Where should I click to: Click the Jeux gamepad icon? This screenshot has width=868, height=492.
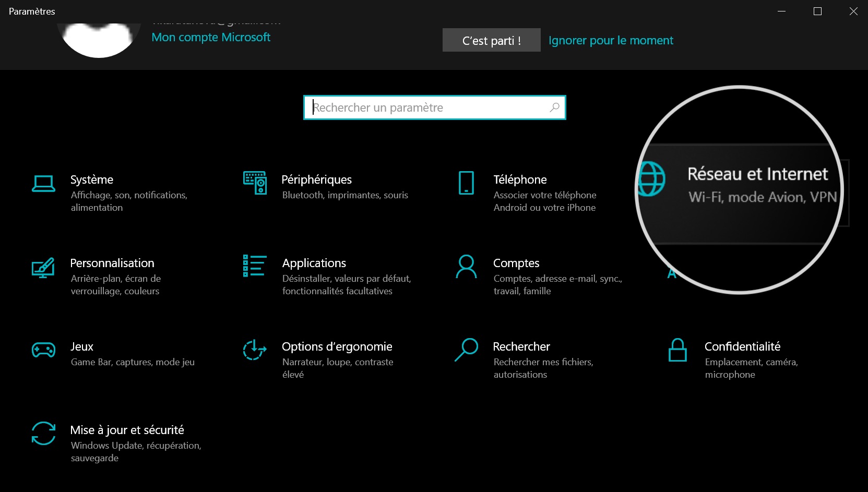click(43, 350)
